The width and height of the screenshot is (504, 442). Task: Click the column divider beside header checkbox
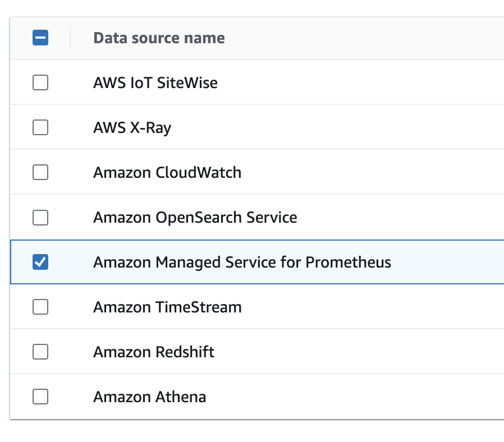(70, 38)
